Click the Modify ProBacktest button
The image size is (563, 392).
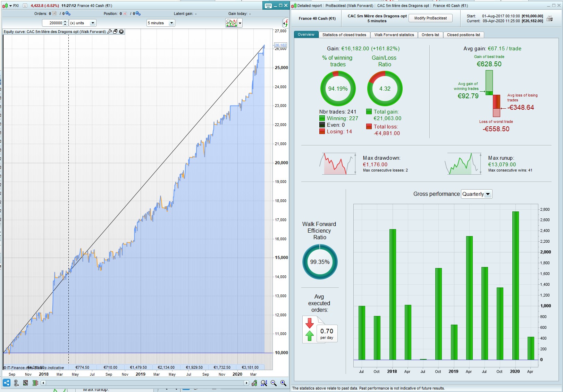(x=430, y=18)
